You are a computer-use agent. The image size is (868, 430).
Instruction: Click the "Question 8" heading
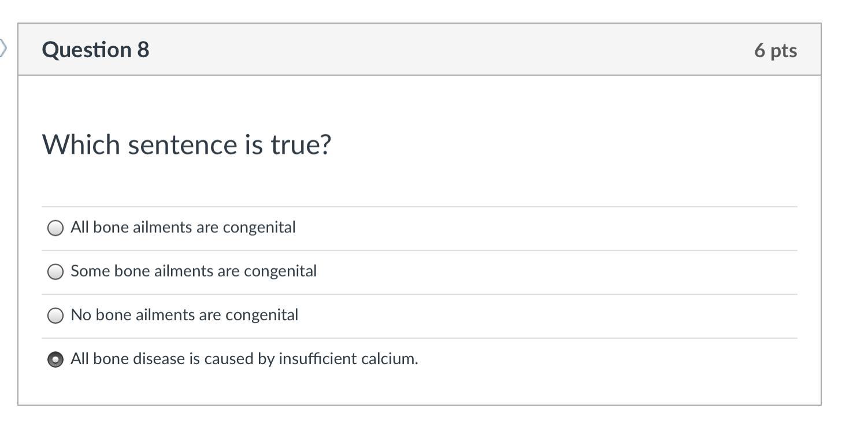click(x=95, y=50)
